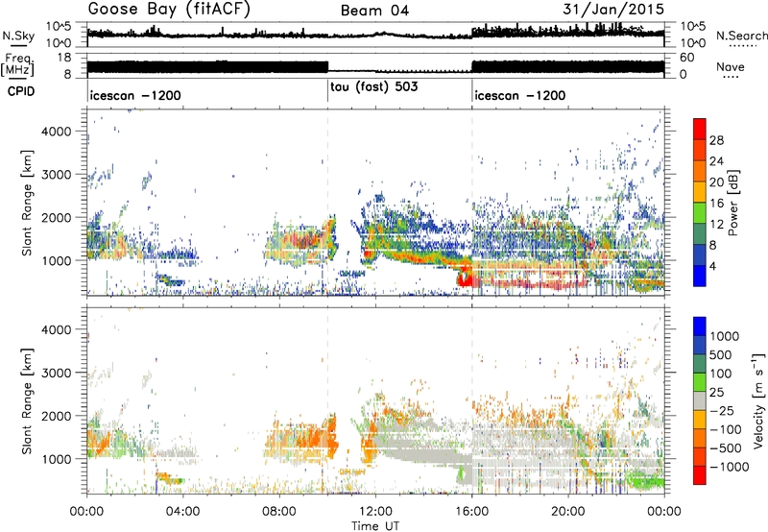Image resolution: width=768 pixels, height=532 pixels.
Task: Click the '16:00' time tick label
Action: pyautogui.click(x=471, y=511)
